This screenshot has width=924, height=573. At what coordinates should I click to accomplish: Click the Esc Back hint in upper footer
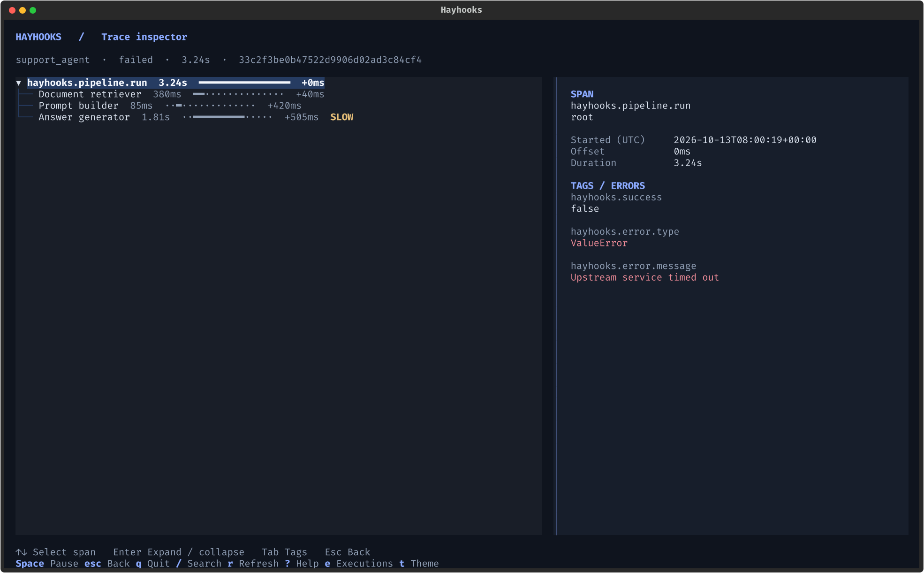348,552
